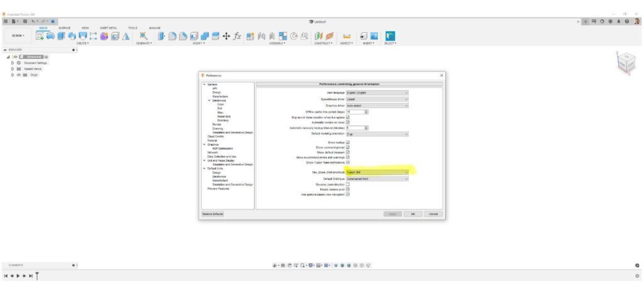Click OK in Preferences dialog
Screen dimensions: 644x288
tap(413, 214)
